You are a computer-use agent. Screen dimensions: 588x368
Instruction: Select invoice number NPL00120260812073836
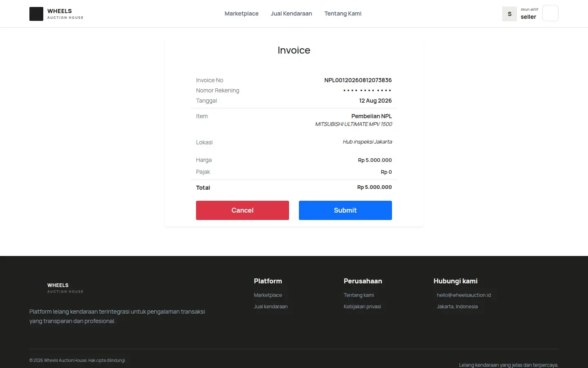click(x=358, y=80)
